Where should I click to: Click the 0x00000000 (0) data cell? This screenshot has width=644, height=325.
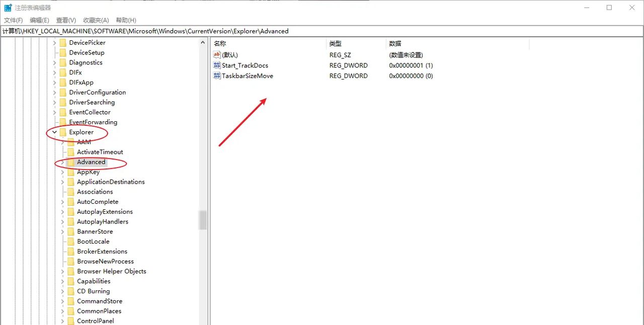point(411,76)
